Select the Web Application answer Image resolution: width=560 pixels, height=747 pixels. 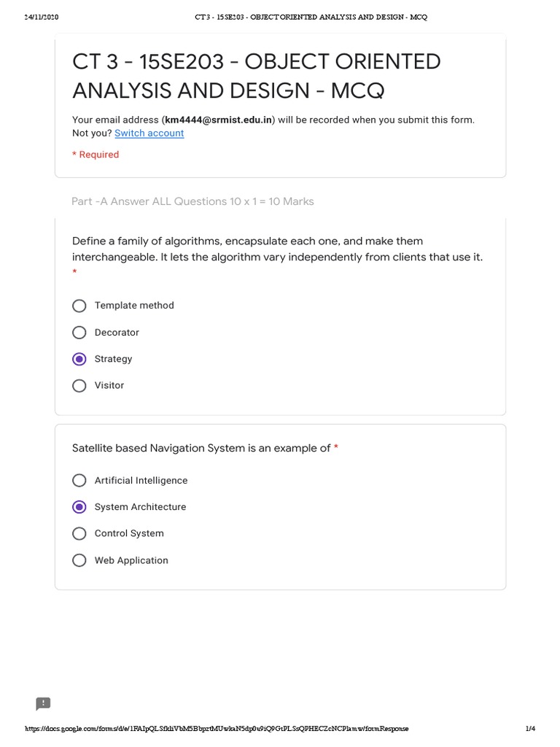(79, 560)
